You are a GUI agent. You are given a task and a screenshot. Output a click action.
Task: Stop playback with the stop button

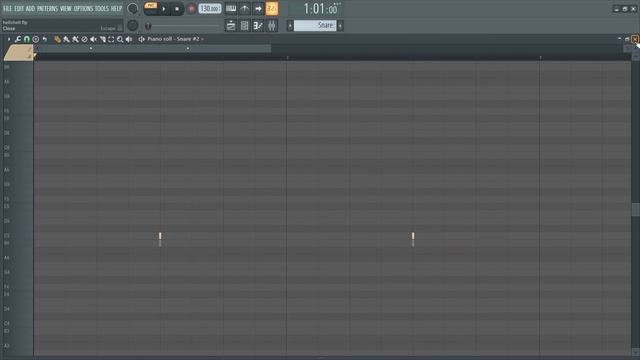click(177, 9)
